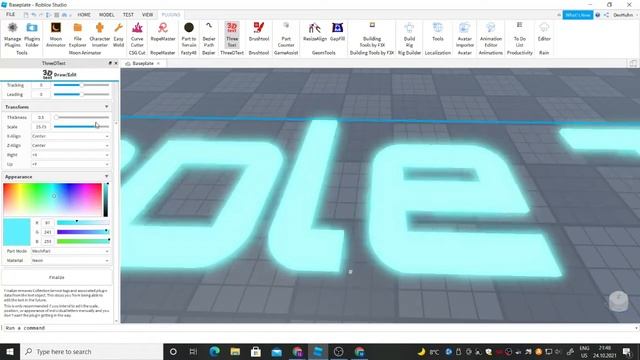Image resolution: width=640 pixels, height=360 pixels.
Task: Switch to the HOME ribbon tab
Action: [x=84, y=15]
